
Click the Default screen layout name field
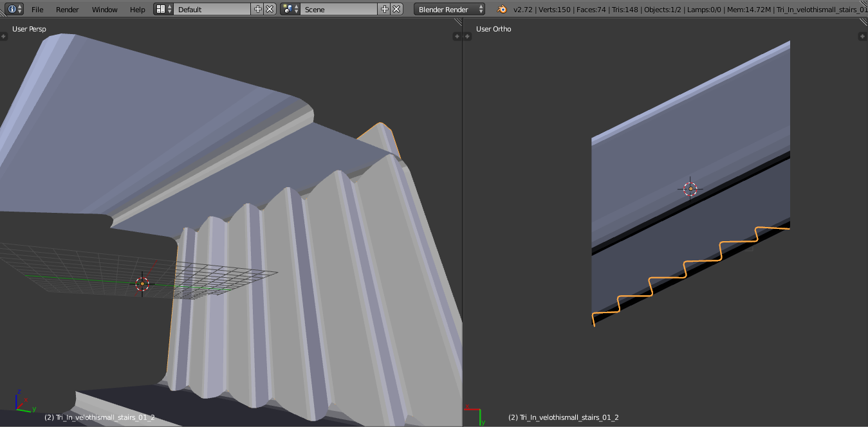click(212, 9)
